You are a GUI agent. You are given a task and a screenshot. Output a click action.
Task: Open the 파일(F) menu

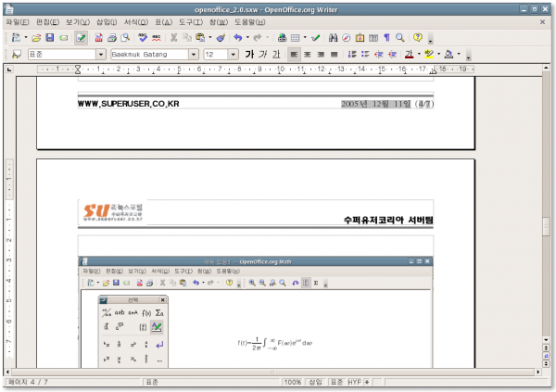pos(17,22)
